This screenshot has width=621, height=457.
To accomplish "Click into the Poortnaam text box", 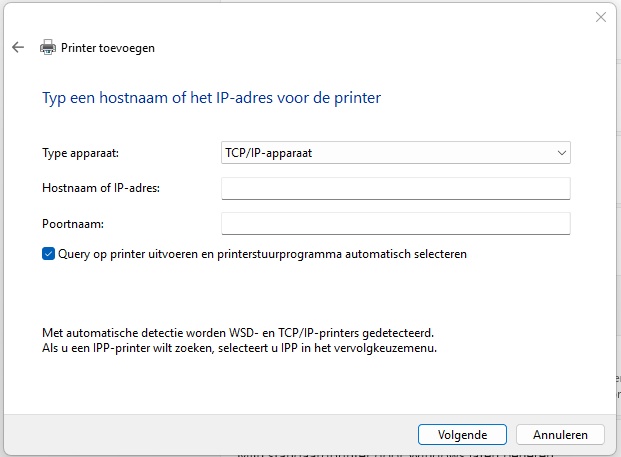I will coord(395,223).
